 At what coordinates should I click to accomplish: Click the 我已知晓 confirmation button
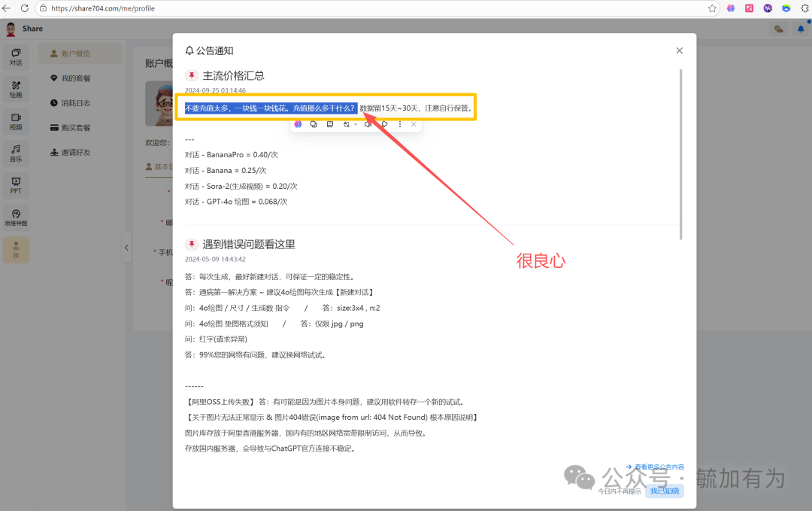tap(665, 490)
